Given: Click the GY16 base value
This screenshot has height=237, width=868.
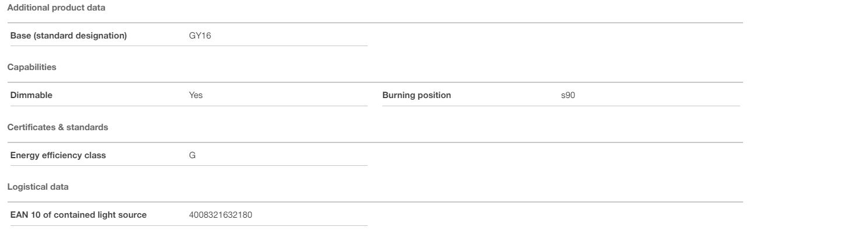Looking at the screenshot, I should click(200, 36).
